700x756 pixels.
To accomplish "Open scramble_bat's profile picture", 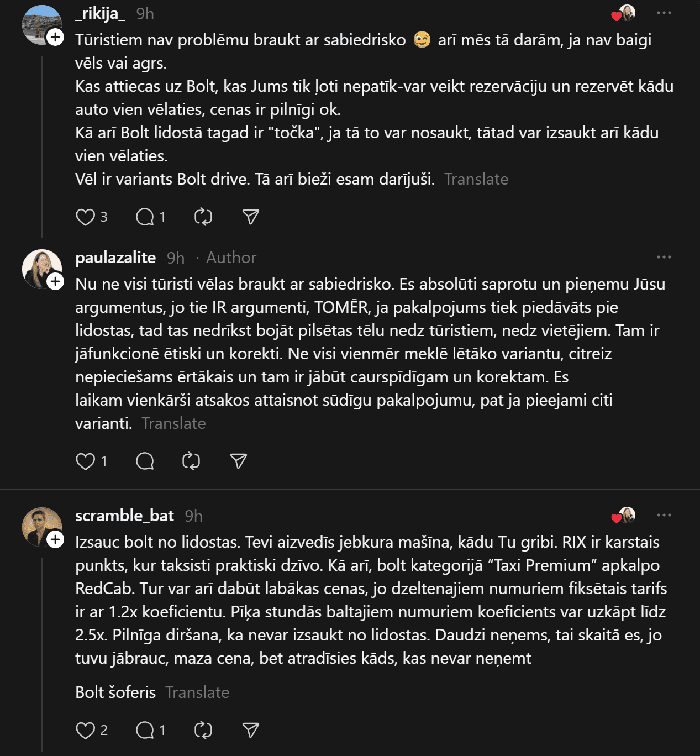I will pos(40,526).
